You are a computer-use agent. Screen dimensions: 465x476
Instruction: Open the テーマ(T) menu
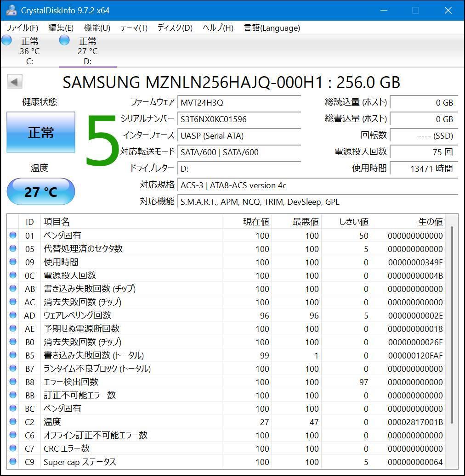pyautogui.click(x=133, y=28)
